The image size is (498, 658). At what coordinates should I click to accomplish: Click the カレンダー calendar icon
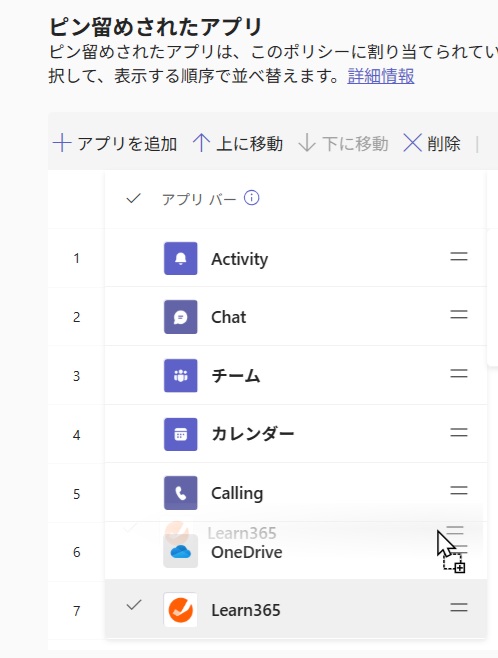tap(180, 434)
